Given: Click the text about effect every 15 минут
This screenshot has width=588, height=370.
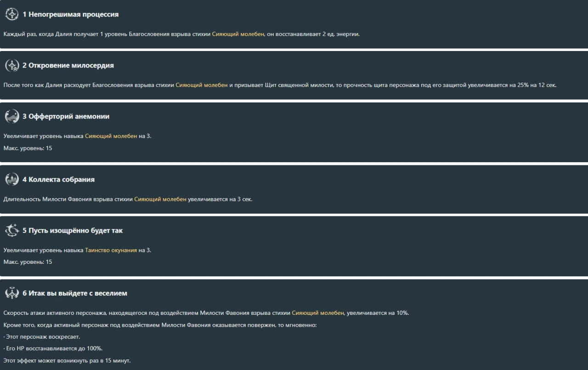Looking at the screenshot, I should tap(67, 361).
